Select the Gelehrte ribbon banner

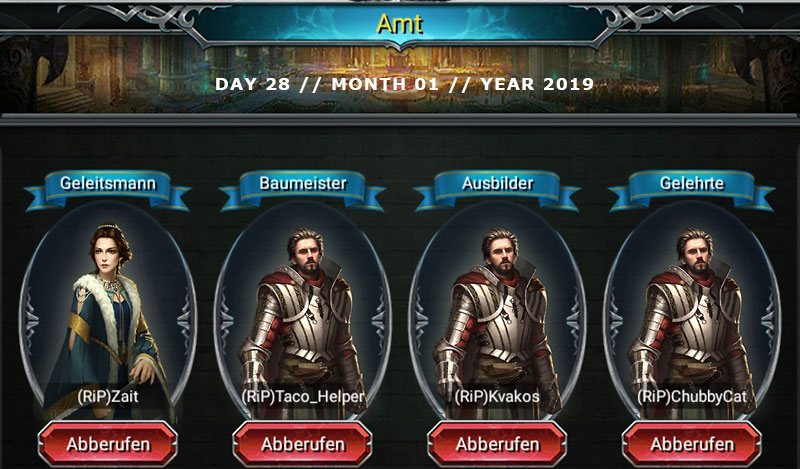coord(692,190)
